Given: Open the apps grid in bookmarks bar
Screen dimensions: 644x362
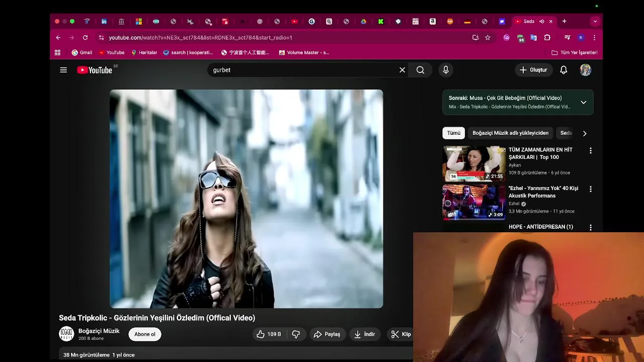Looking at the screenshot, I should click(x=57, y=52).
